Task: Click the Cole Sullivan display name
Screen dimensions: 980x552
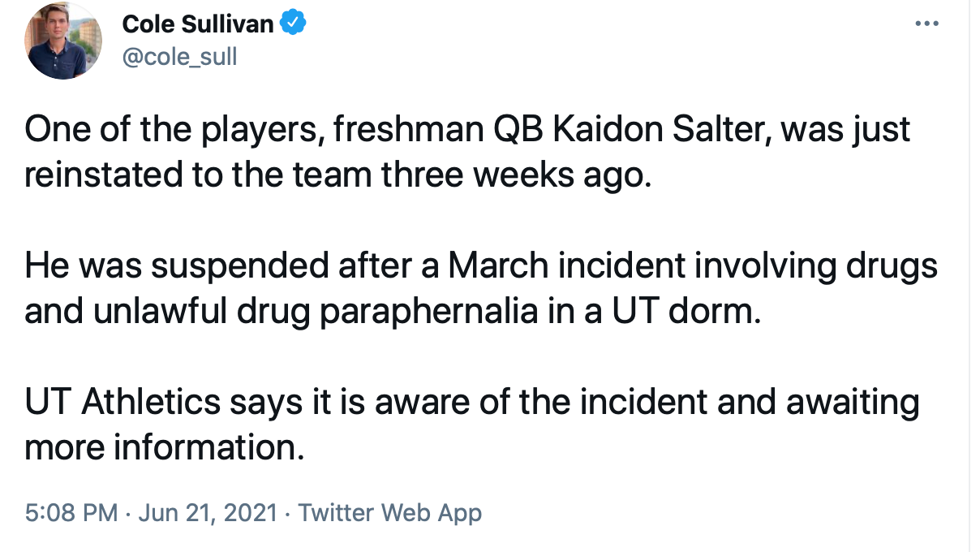Action: pyautogui.click(x=198, y=24)
